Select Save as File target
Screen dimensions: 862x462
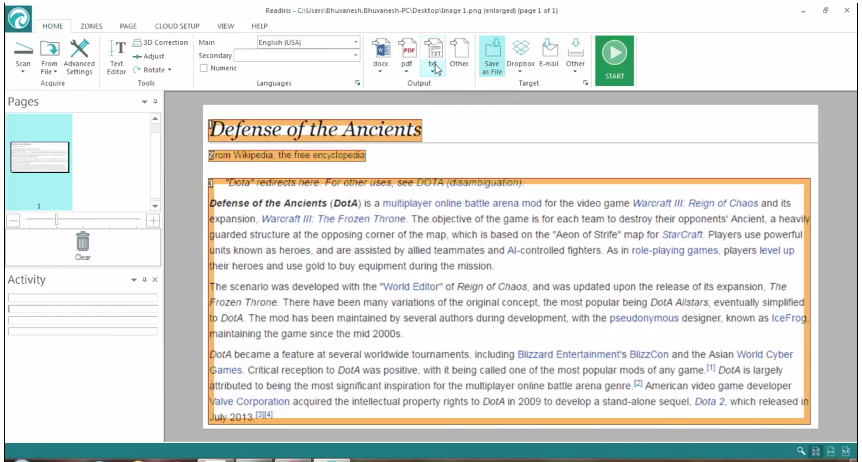click(492, 56)
